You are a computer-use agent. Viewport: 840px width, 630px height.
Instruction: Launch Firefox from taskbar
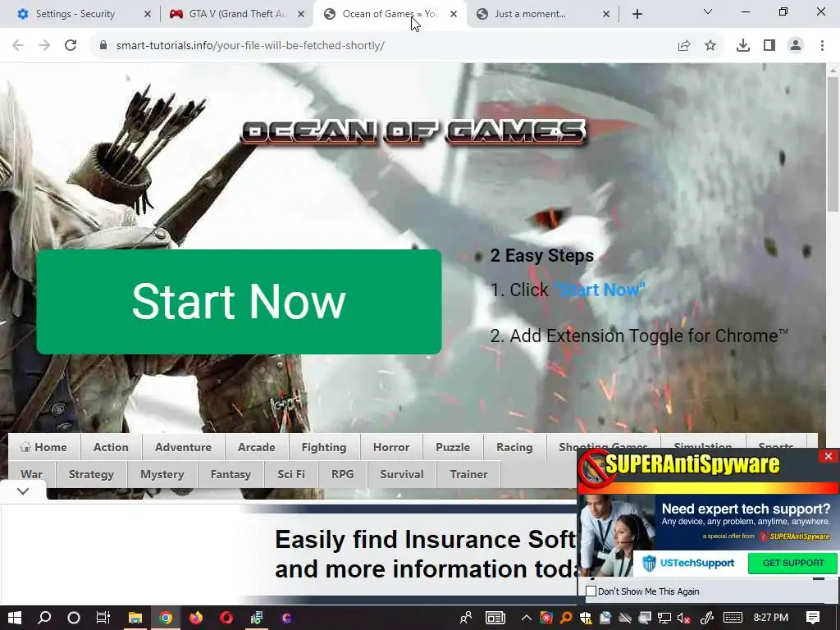click(196, 618)
